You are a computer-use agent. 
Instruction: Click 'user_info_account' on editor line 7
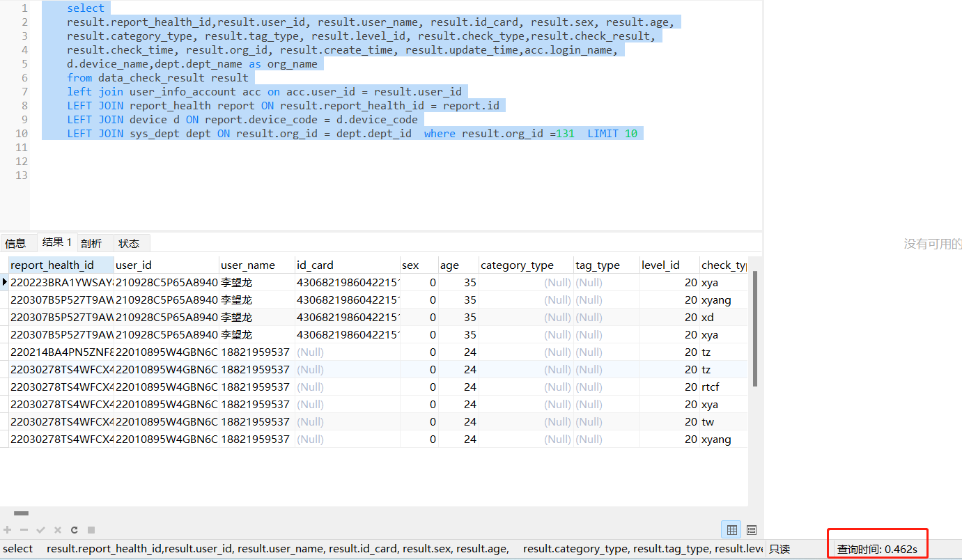[183, 92]
